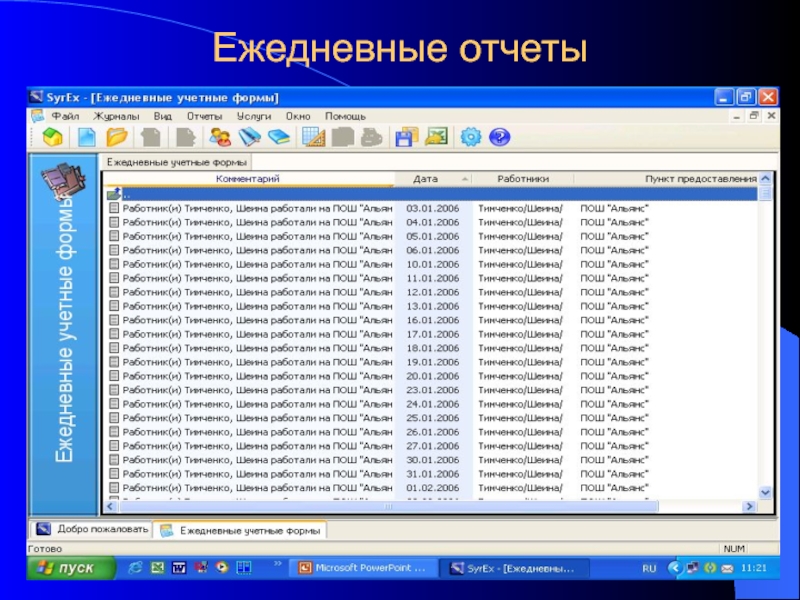Click the green house home icon
This screenshot has height=600, width=800.
tap(52, 137)
